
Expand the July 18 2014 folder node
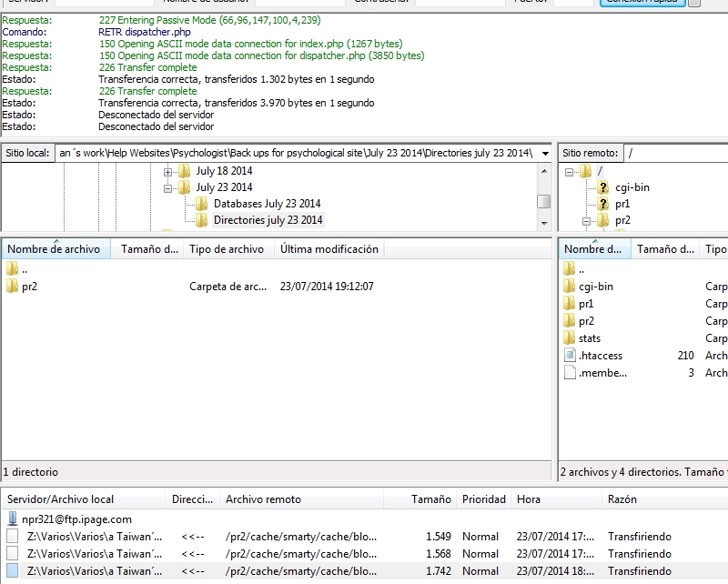click(x=167, y=172)
